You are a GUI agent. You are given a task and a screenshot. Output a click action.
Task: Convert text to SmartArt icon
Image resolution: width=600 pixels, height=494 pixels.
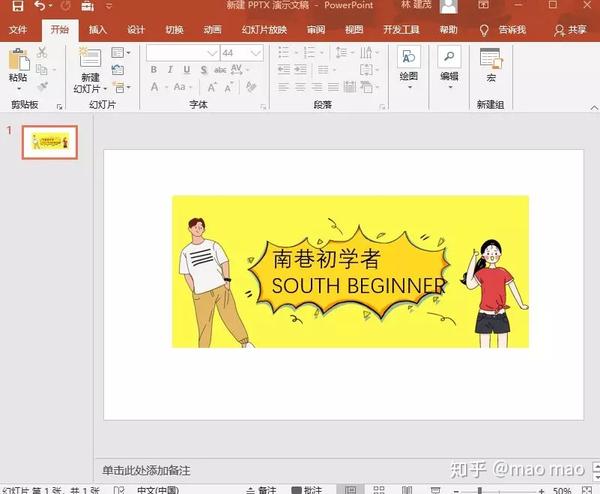[x=367, y=87]
